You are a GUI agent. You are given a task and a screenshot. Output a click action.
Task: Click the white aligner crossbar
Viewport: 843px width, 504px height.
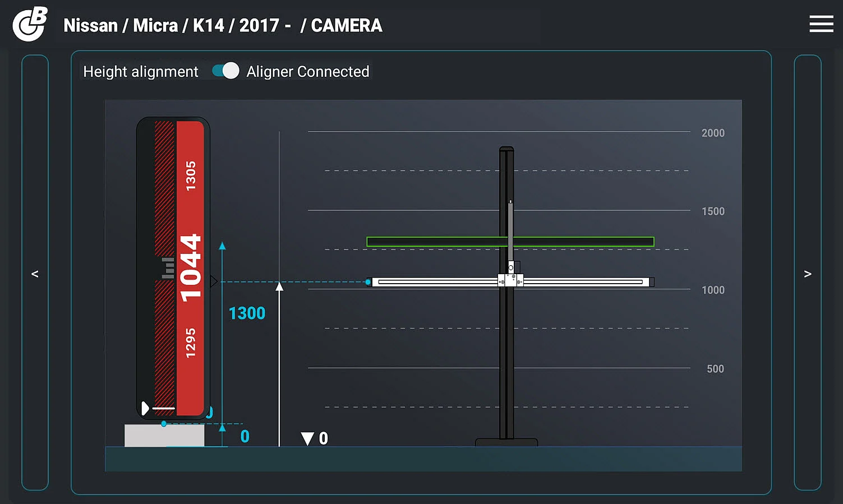pos(437,282)
